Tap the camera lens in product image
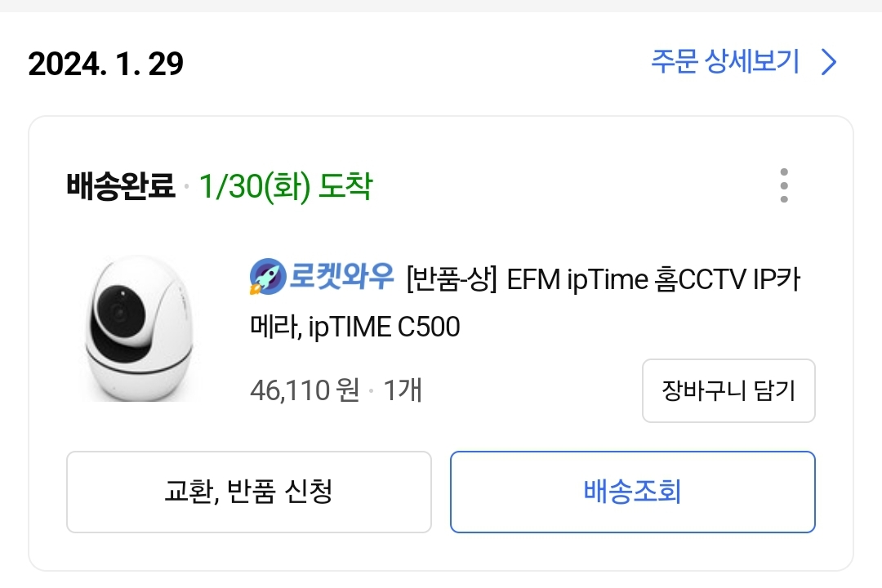This screenshot has width=882, height=588. (x=120, y=310)
